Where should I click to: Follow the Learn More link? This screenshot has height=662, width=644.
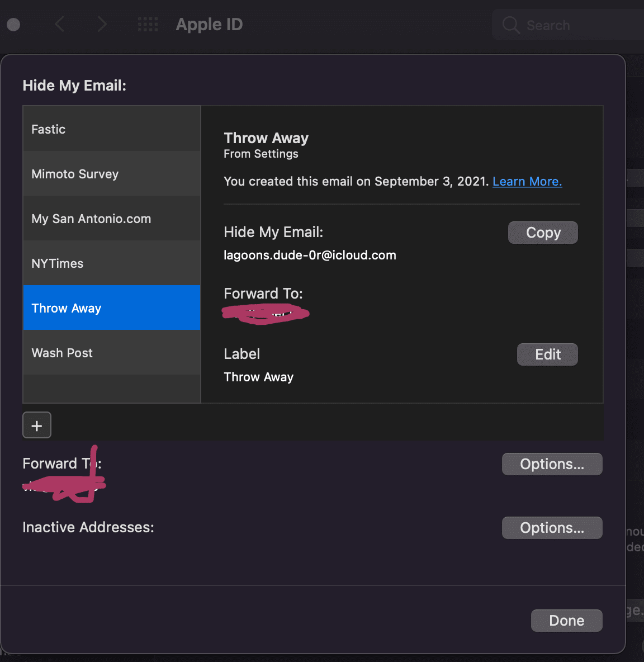pyautogui.click(x=527, y=182)
